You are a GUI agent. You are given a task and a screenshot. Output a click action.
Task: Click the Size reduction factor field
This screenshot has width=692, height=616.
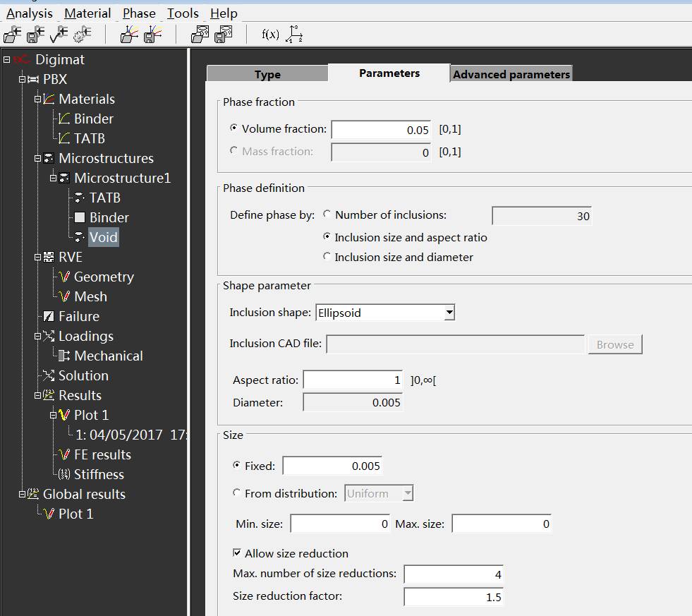click(x=454, y=597)
